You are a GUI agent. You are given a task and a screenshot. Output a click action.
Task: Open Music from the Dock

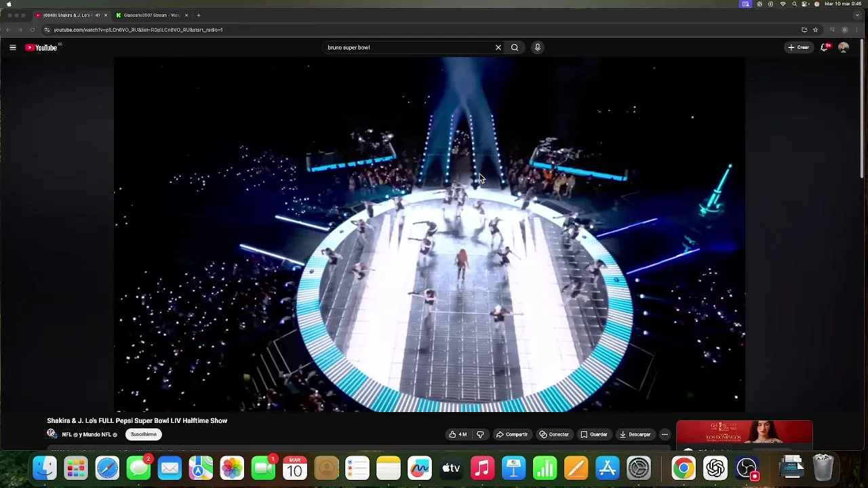point(482,468)
